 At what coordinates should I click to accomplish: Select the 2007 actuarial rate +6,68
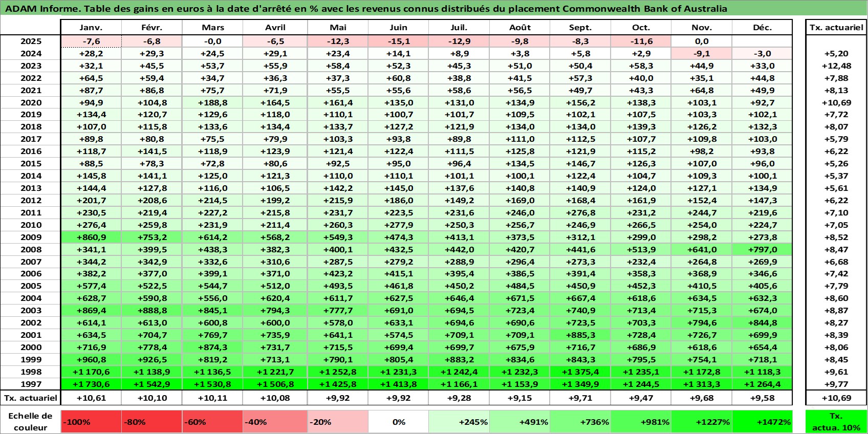click(836, 262)
